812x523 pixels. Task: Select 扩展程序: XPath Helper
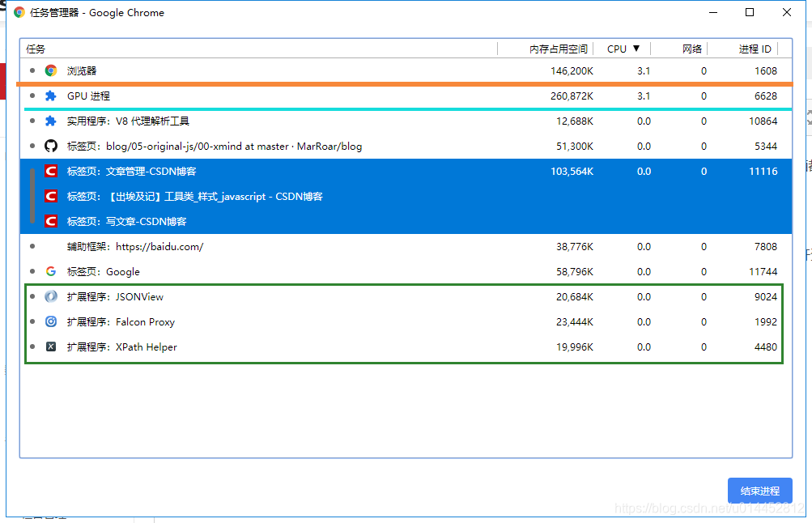(121, 347)
